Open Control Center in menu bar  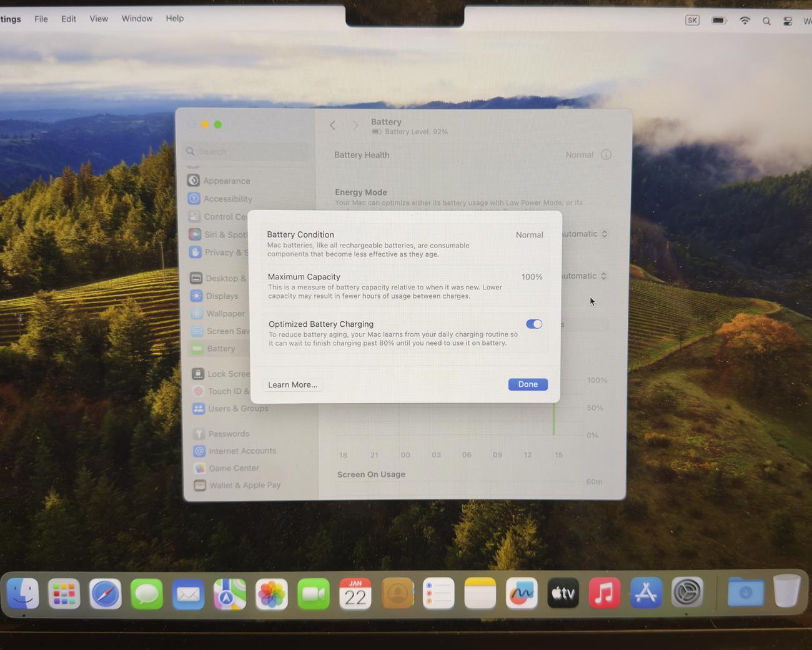pos(788,21)
